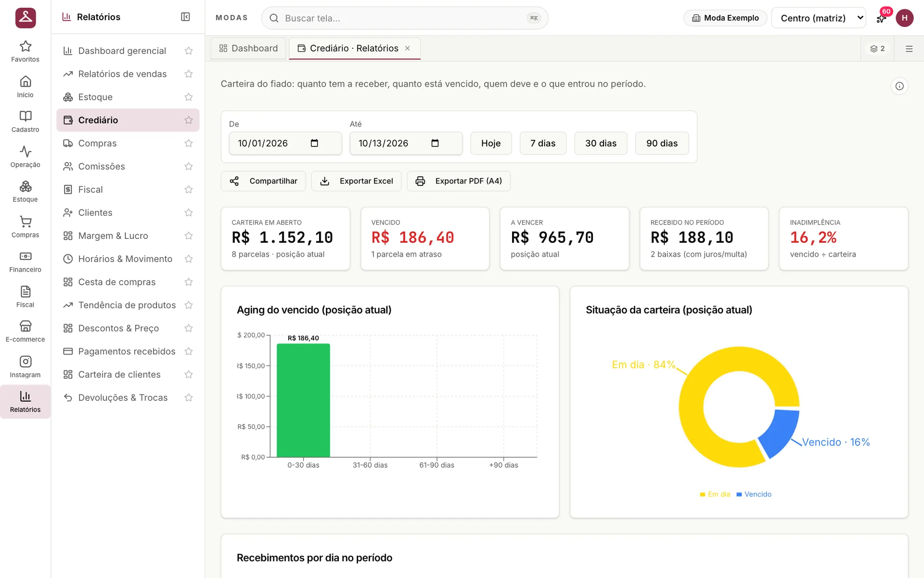Star the Crediário report as favorite
Image resolution: width=924 pixels, height=578 pixels.
189,120
